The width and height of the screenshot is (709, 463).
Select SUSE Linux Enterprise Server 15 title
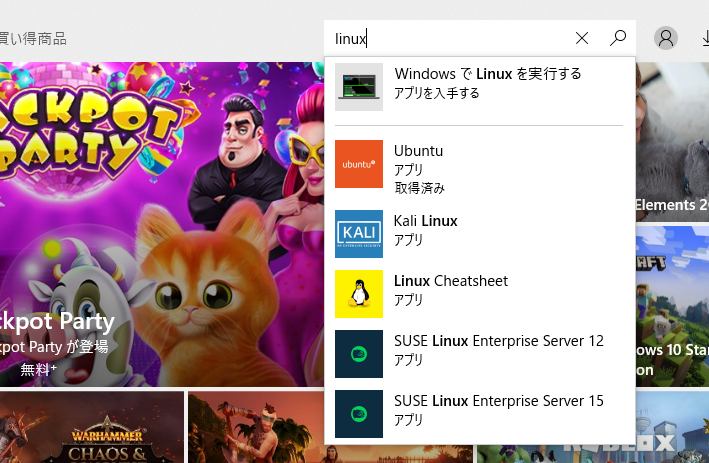499,401
